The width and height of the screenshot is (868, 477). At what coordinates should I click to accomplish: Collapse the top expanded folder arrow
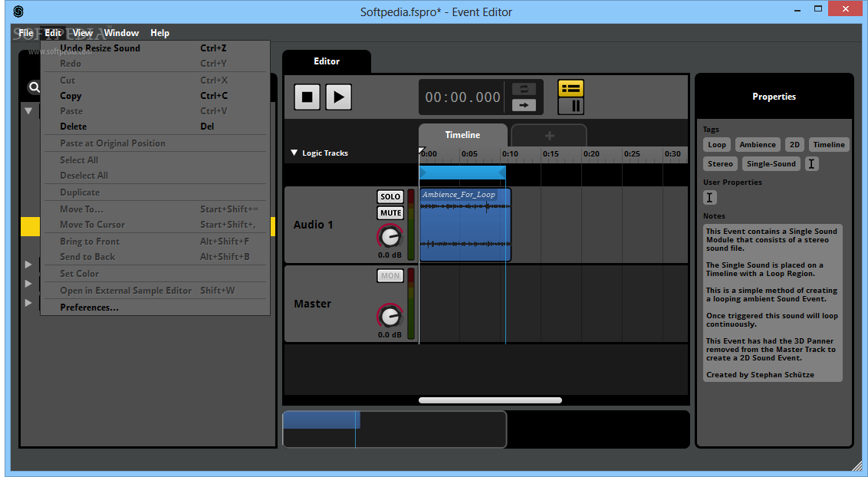(28, 111)
